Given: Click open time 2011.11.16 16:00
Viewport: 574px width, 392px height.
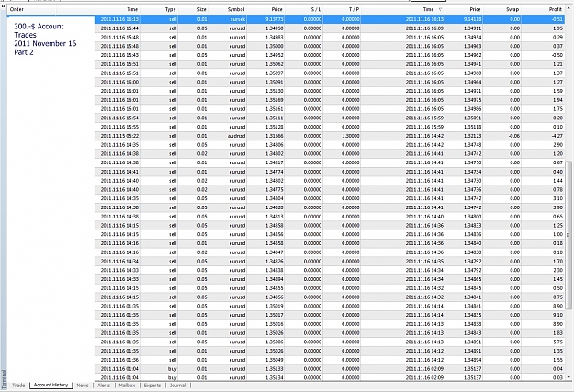Looking at the screenshot, I should (119, 82).
